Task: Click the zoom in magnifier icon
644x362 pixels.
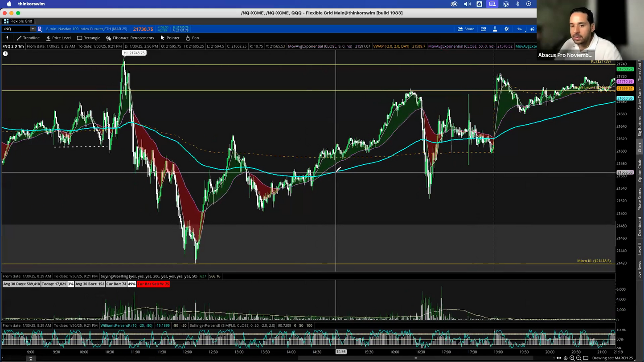Action: pos(572,358)
